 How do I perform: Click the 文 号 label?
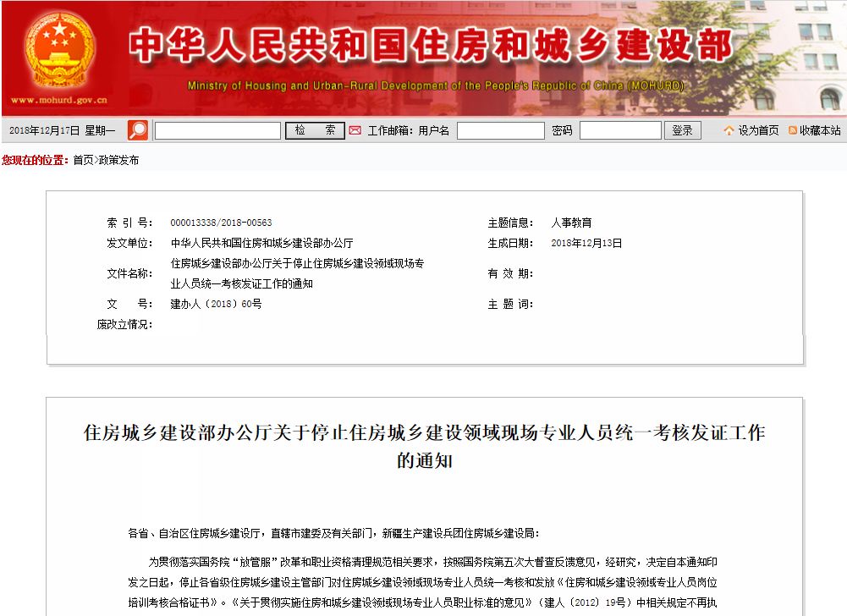129,305
